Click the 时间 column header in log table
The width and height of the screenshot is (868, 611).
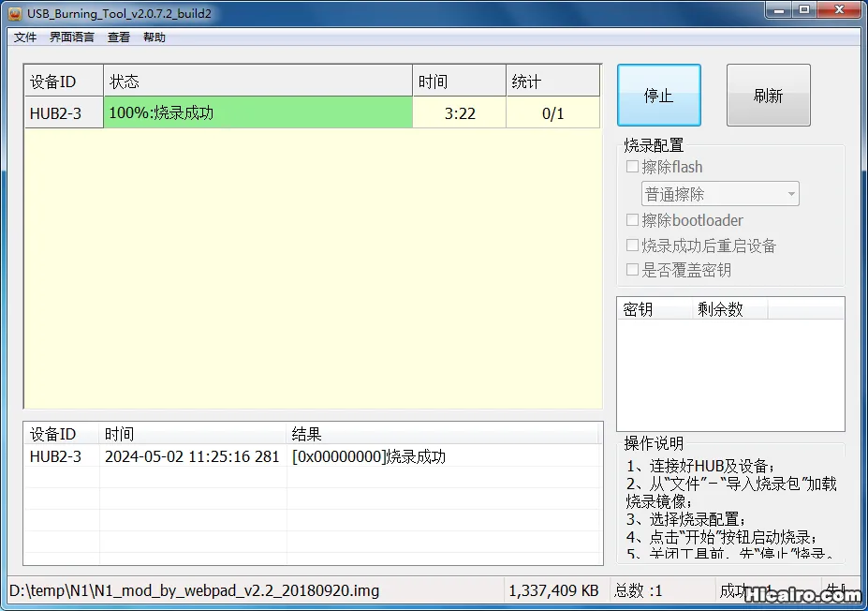point(193,434)
